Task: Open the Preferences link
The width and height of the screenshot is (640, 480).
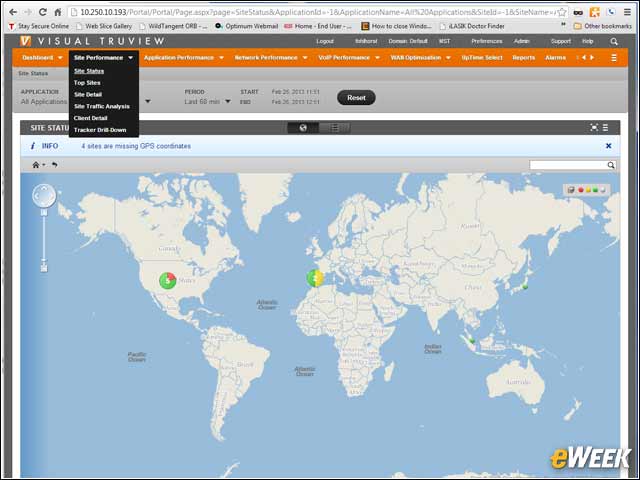Action: 487,41
